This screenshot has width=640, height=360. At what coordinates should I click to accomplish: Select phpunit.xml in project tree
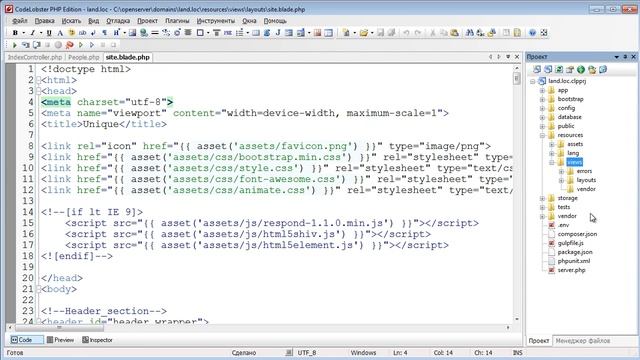pyautogui.click(x=574, y=261)
